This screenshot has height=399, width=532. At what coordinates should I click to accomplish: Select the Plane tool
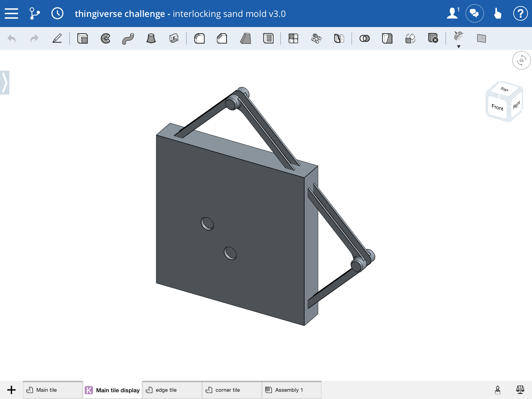(481, 38)
